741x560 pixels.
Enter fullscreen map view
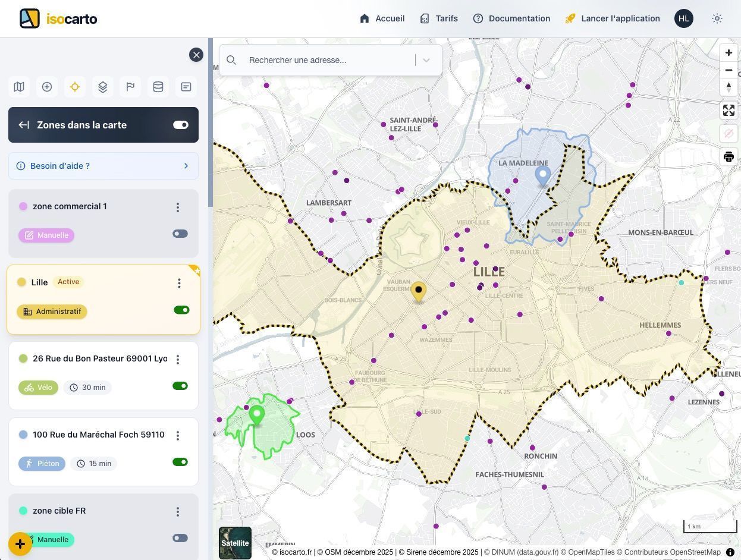click(729, 111)
